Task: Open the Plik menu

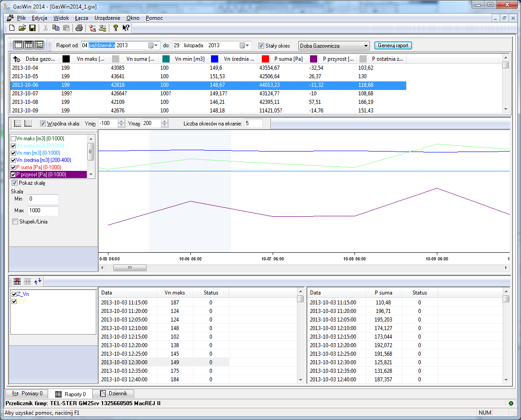Action: coord(22,18)
